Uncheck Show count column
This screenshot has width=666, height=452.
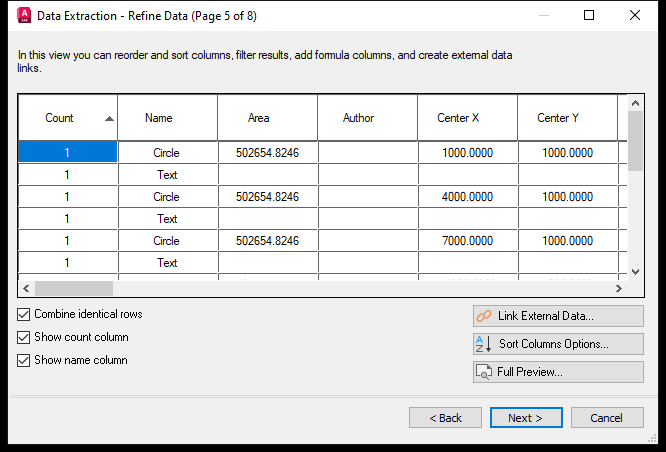tap(23, 337)
